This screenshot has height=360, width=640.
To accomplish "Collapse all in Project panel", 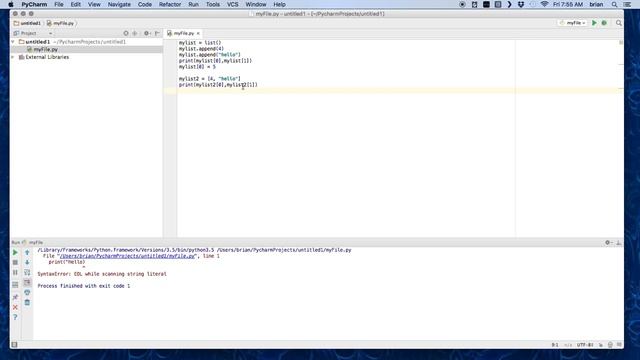I will coord(135,33).
